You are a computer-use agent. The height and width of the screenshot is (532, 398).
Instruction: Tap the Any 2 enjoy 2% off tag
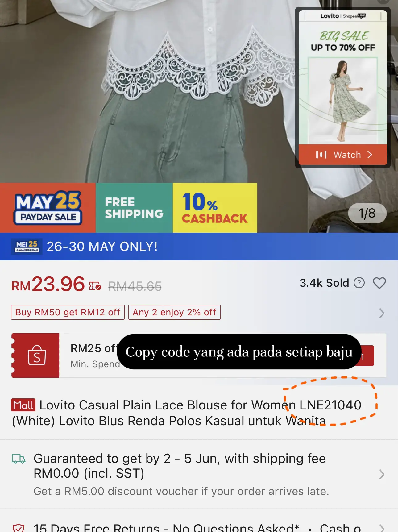(x=174, y=312)
